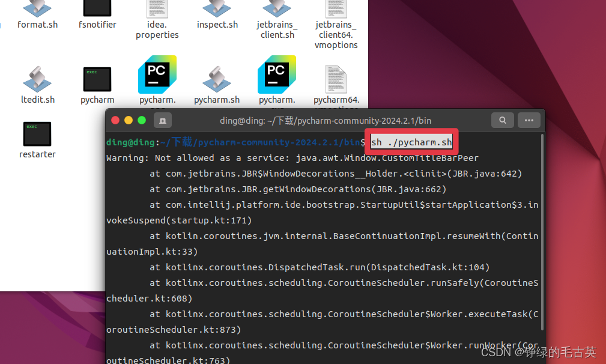This screenshot has width=606, height=364.
Task: Click the terminal new-tab button
Action: point(163,121)
